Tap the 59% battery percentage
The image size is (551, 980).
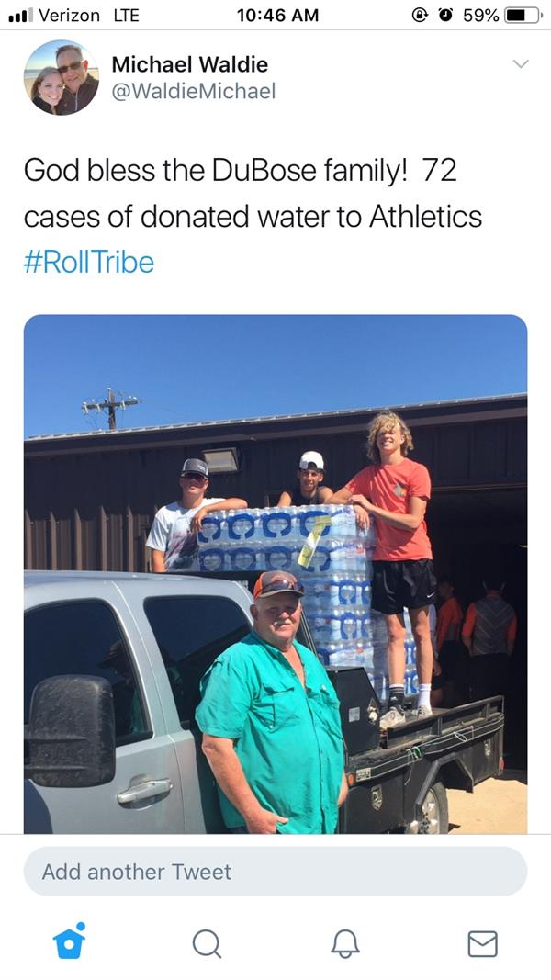tap(480, 15)
